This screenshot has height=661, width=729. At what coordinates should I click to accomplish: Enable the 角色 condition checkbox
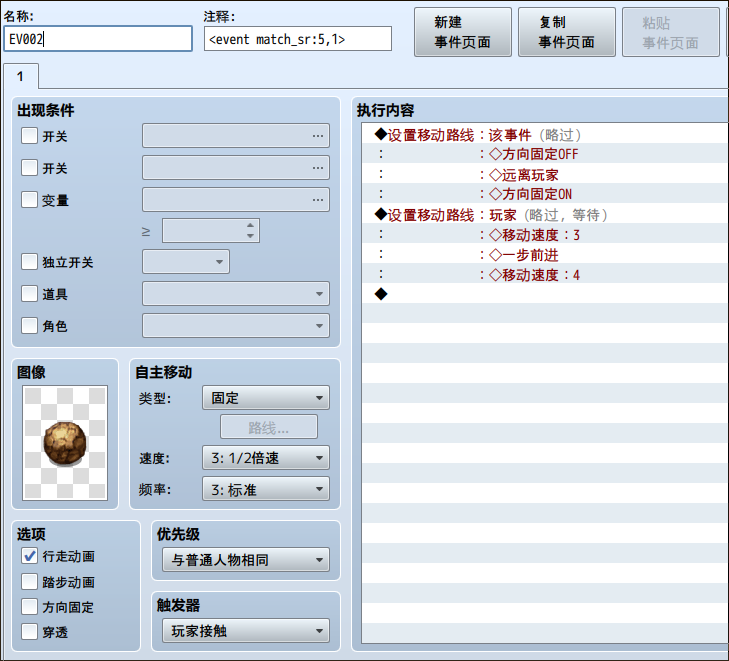coord(29,325)
